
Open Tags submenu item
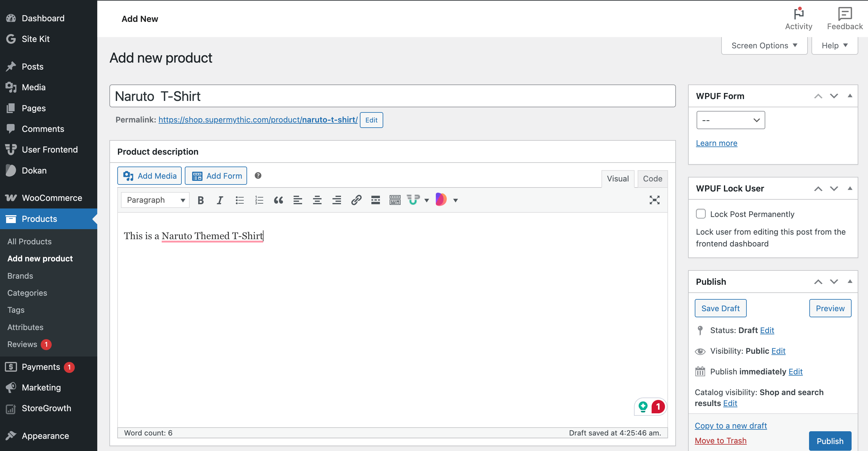point(16,310)
